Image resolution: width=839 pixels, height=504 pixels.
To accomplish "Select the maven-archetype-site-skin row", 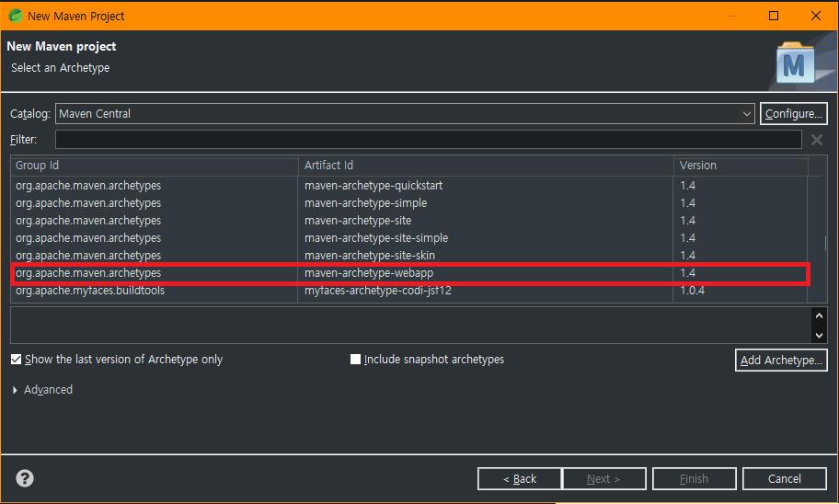I will pos(408,255).
